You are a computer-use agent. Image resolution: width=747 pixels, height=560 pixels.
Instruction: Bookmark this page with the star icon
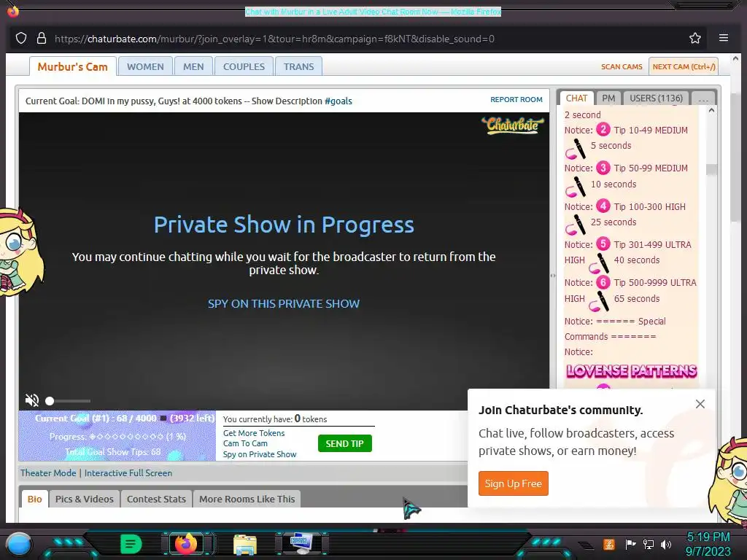[x=695, y=38]
